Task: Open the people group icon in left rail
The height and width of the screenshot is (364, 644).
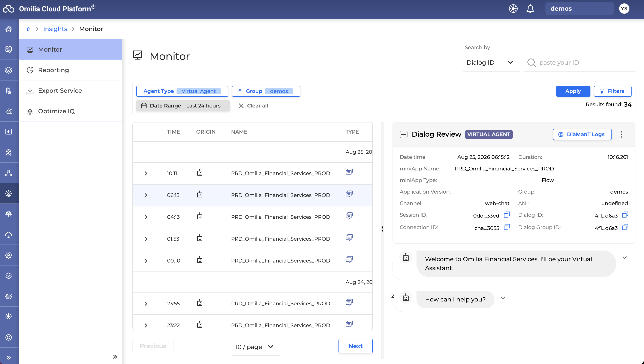Action: click(9, 214)
